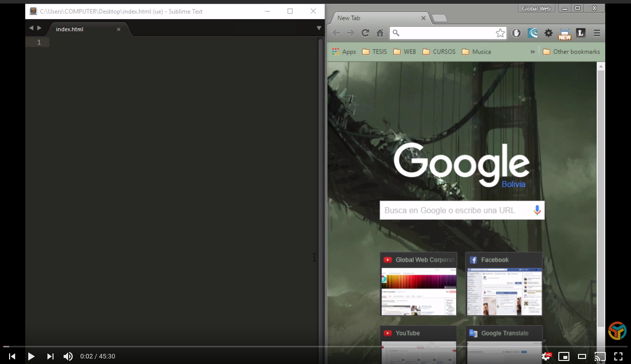Seek on the red video progress bar

coord(315,346)
